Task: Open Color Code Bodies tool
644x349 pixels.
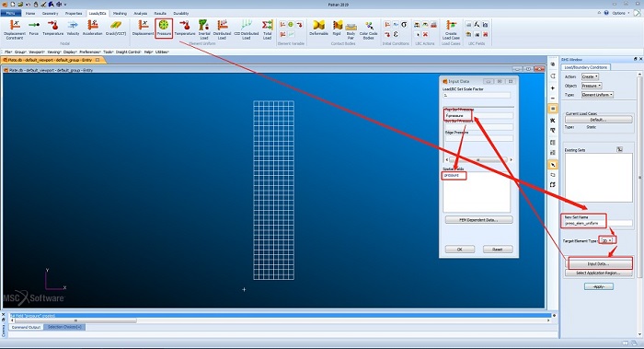Action: coord(368,29)
